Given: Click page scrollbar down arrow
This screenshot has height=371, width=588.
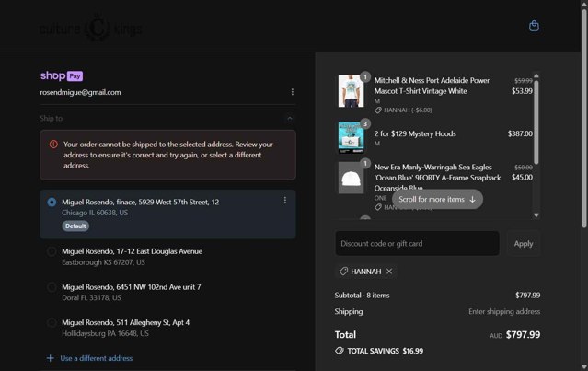Looking at the screenshot, I should tap(584, 366).
